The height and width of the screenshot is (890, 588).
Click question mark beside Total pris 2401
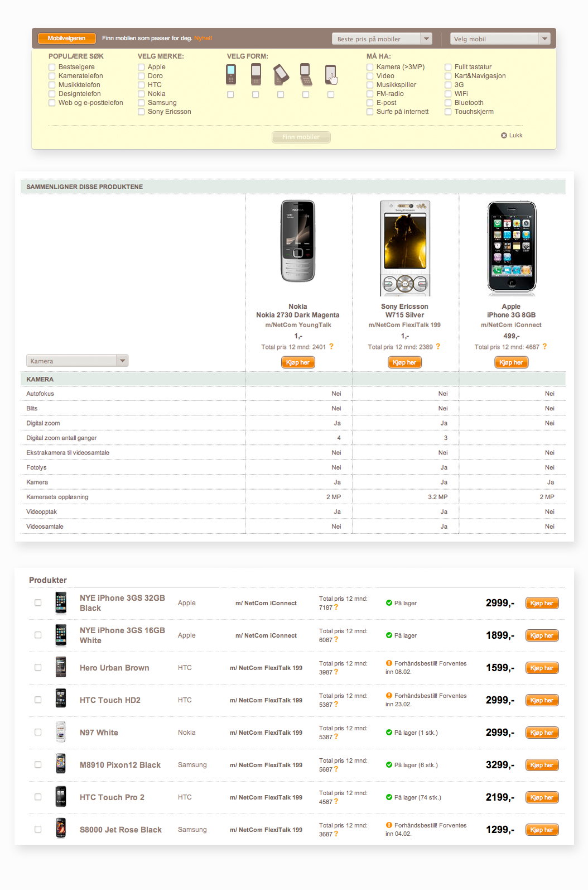pos(331,347)
